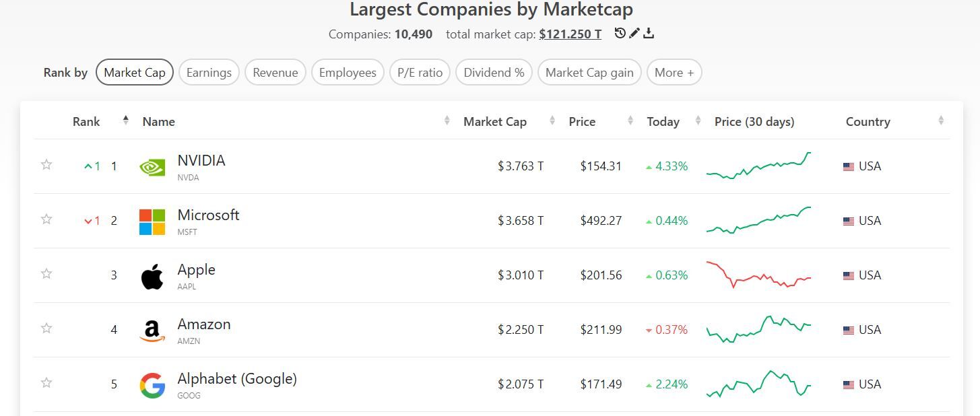The width and height of the screenshot is (980, 416).
Task: Switch to the P/E ratio ranking
Action: pyautogui.click(x=420, y=73)
